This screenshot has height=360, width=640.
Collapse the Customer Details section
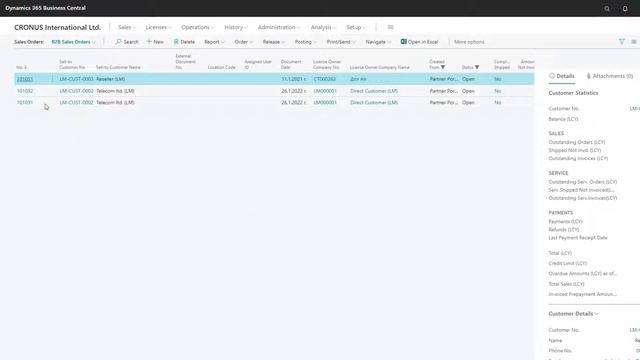pos(573,314)
